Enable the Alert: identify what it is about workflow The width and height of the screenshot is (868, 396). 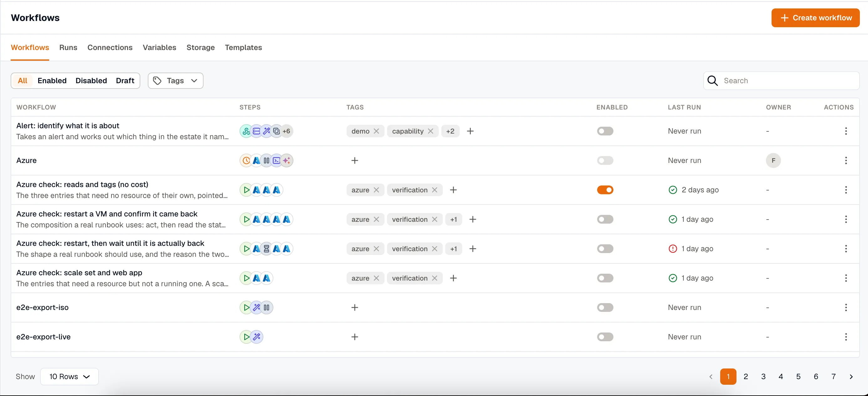[605, 131]
